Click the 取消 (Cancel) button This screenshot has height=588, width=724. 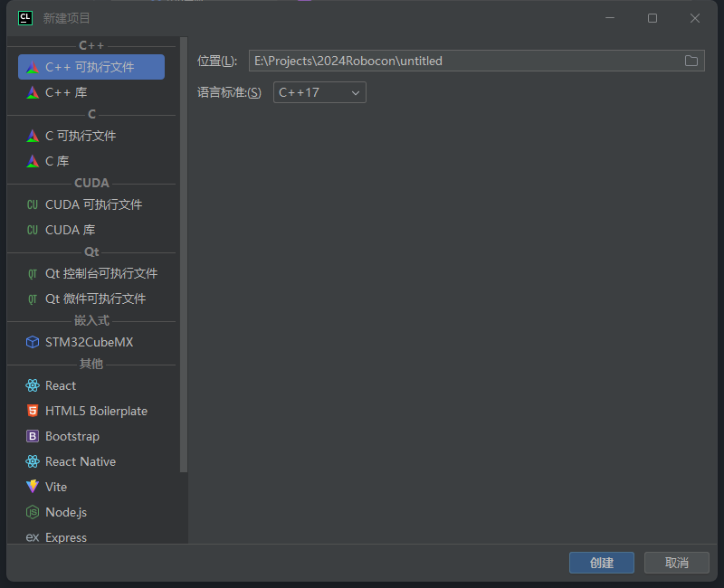tap(676, 563)
